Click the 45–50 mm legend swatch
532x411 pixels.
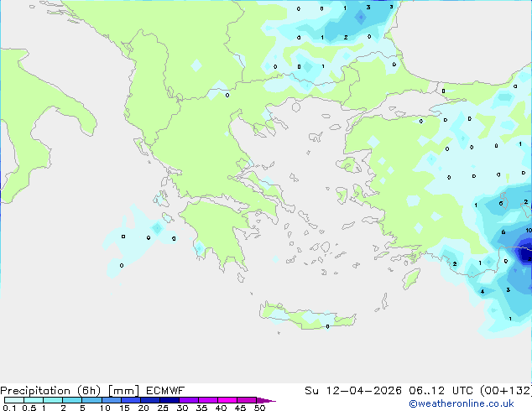247,400
